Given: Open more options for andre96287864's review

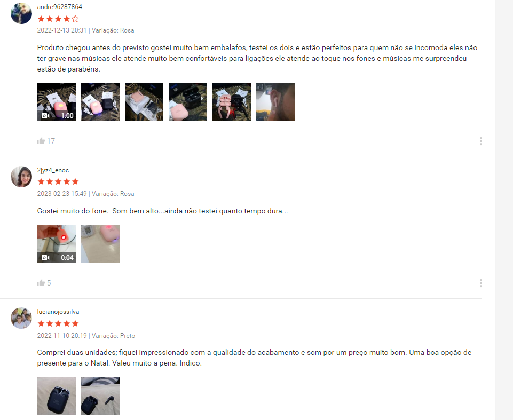Looking at the screenshot, I should pyautogui.click(x=480, y=141).
